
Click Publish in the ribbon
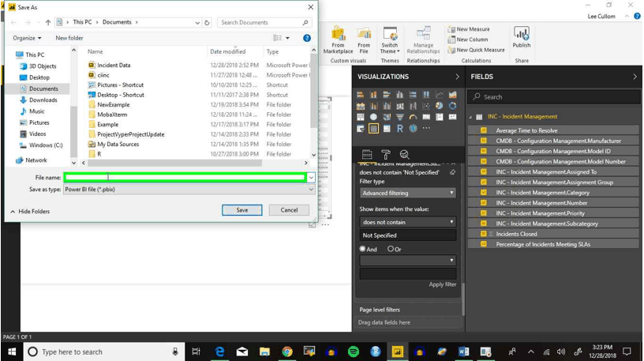tap(521, 37)
